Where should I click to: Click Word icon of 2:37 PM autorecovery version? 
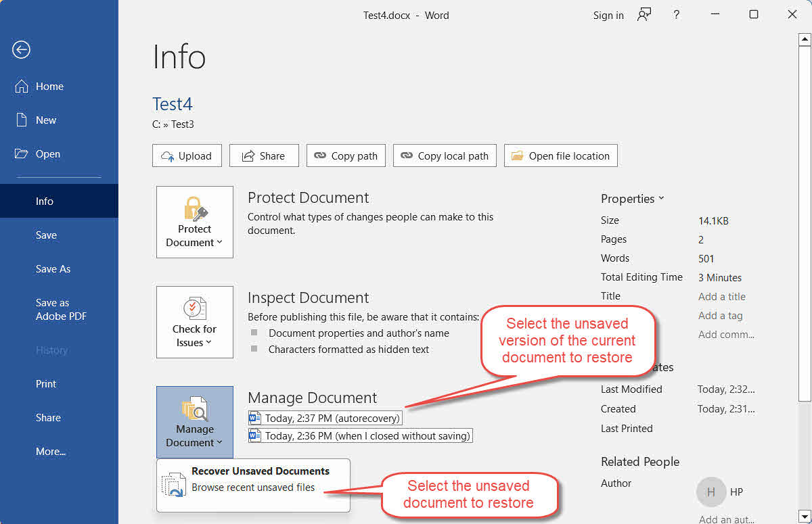(x=255, y=418)
